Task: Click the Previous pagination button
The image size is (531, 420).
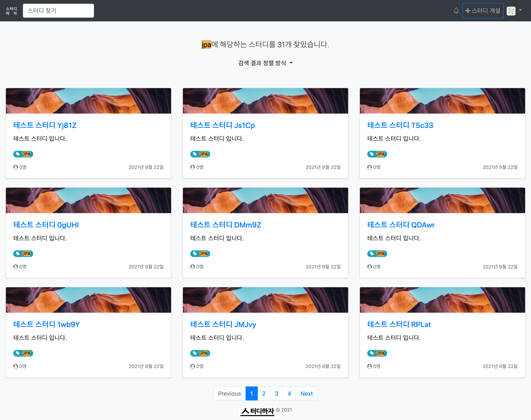Action: click(229, 393)
